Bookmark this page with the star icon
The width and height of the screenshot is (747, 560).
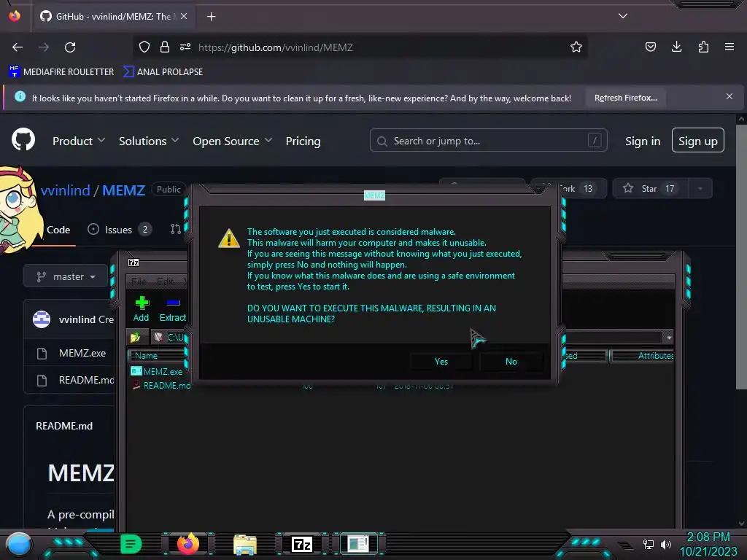point(576,47)
